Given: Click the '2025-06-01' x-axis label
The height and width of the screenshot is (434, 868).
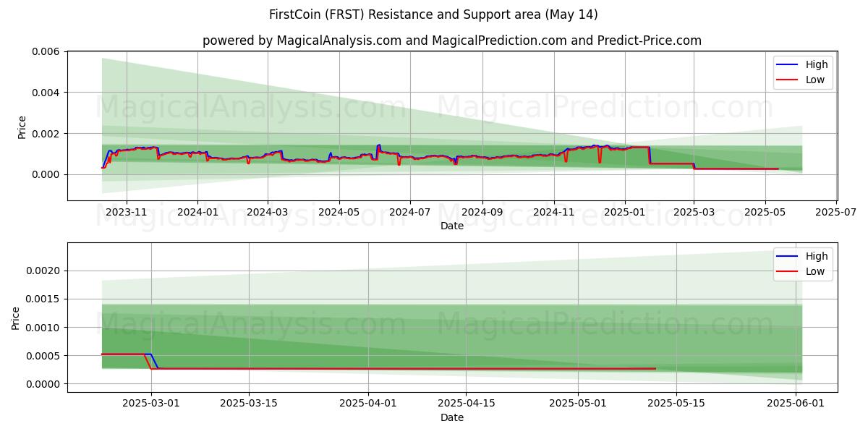Looking at the screenshot, I should (x=796, y=404).
